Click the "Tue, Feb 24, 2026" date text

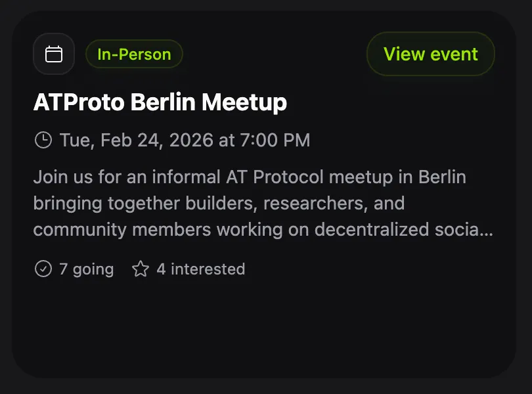pos(136,140)
